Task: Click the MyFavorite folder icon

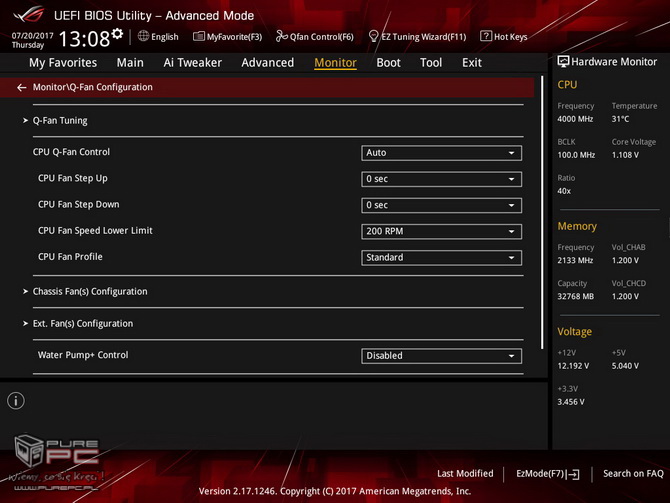Action: 199,36
